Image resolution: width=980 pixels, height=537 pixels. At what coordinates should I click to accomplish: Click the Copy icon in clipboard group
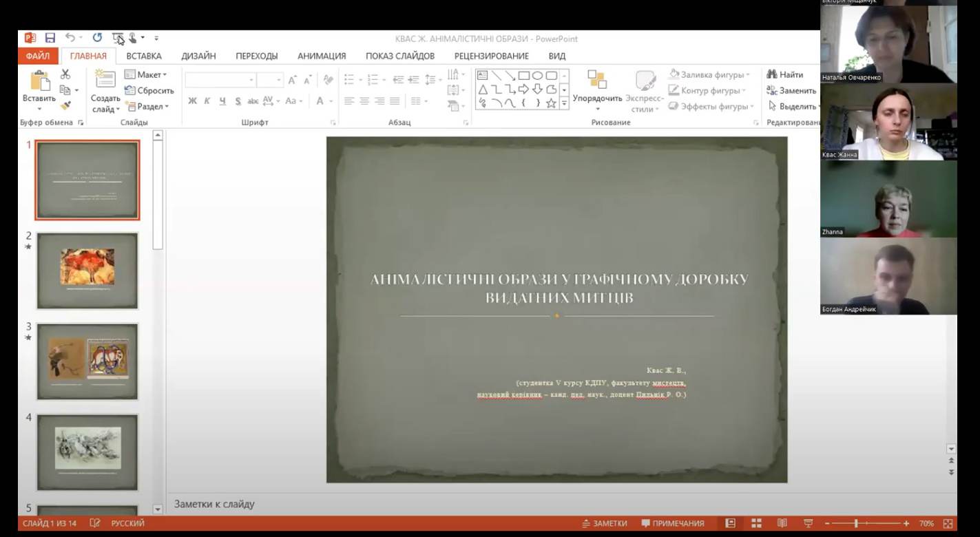tap(65, 90)
